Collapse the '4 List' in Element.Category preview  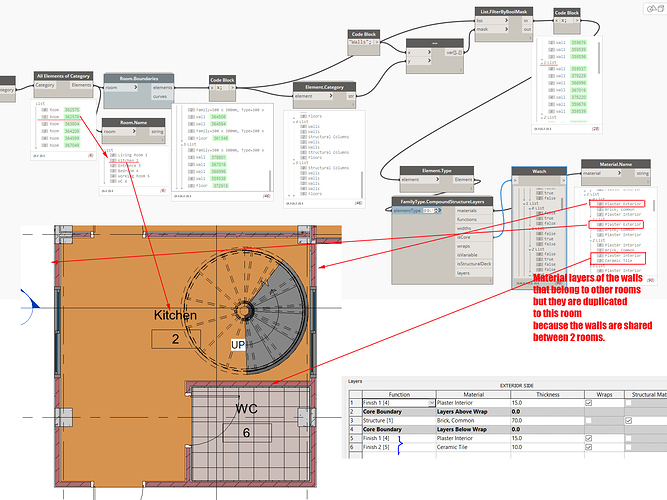click(294, 121)
